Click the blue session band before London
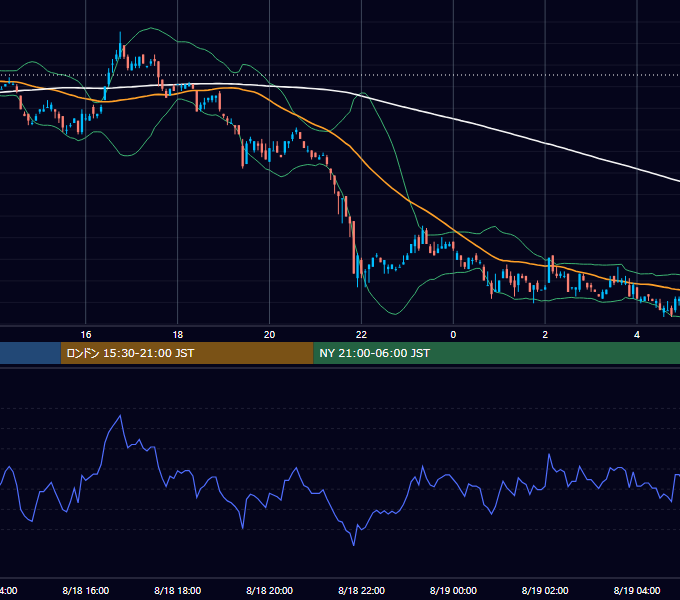Screen dimensions: 680x600 click(30, 353)
